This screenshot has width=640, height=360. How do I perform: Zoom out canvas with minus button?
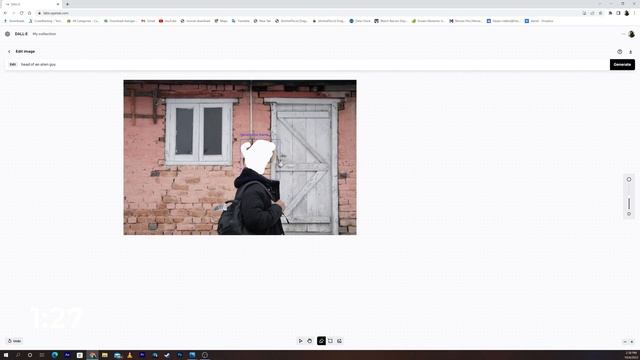[625, 342]
